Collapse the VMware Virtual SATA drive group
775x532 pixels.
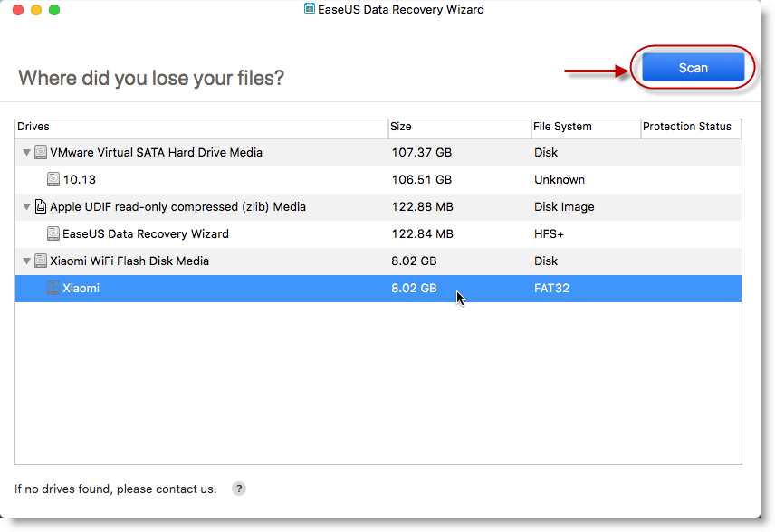pyautogui.click(x=26, y=153)
